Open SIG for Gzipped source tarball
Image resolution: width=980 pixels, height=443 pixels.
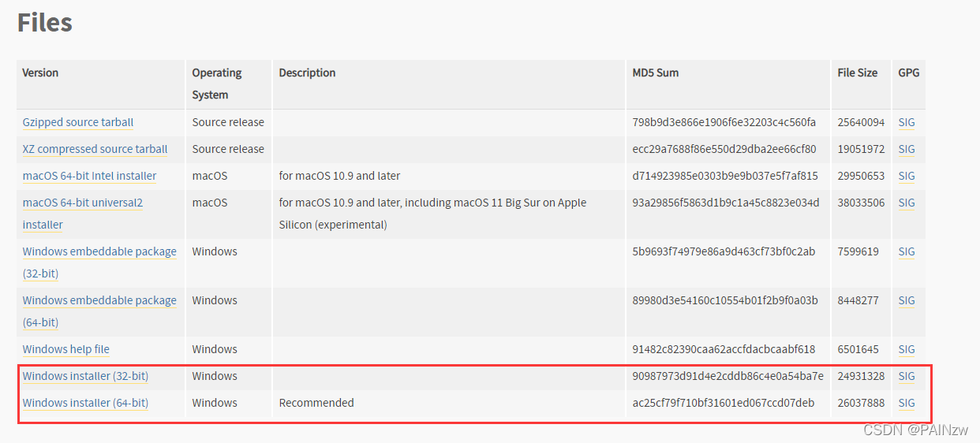pyautogui.click(x=907, y=122)
